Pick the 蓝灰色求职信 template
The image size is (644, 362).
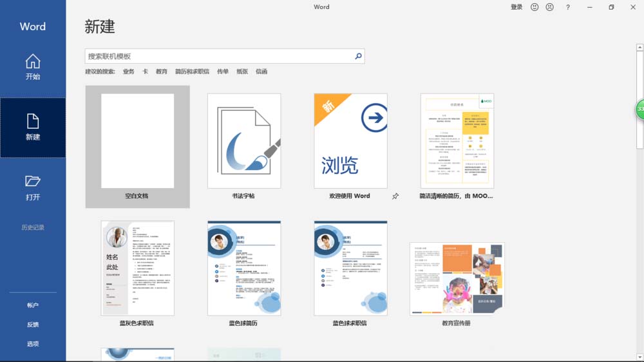click(137, 274)
